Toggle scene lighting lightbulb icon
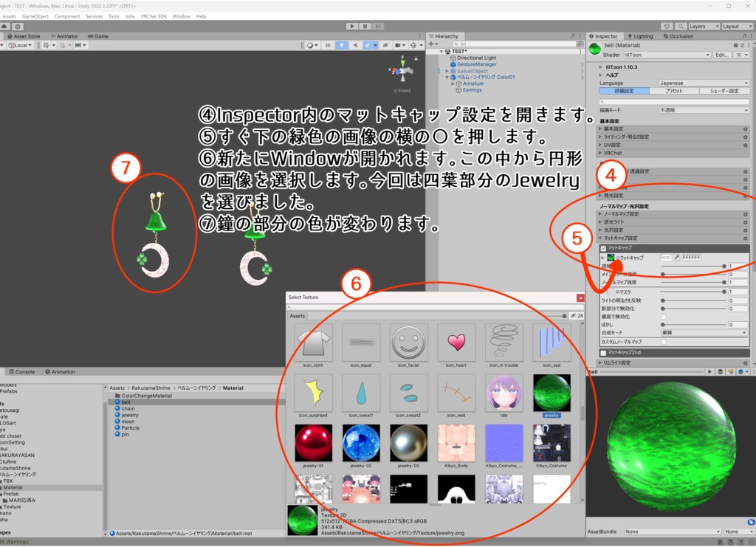Image resolution: width=756 pixels, height=547 pixels. 342,45
